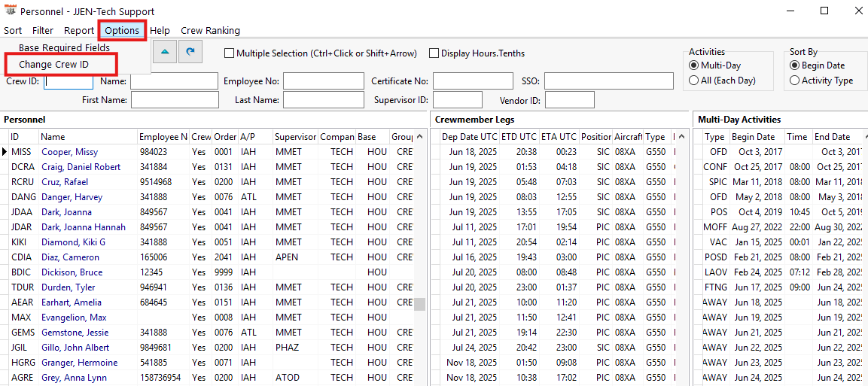Select Multi-Day activities radio button
The width and height of the screenshot is (868, 386).
693,65
